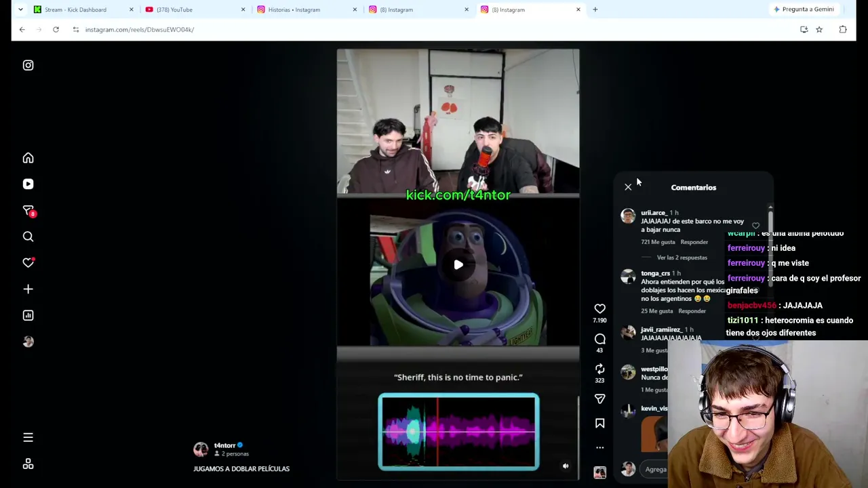Close the Historias Instagram tab

[355, 9]
